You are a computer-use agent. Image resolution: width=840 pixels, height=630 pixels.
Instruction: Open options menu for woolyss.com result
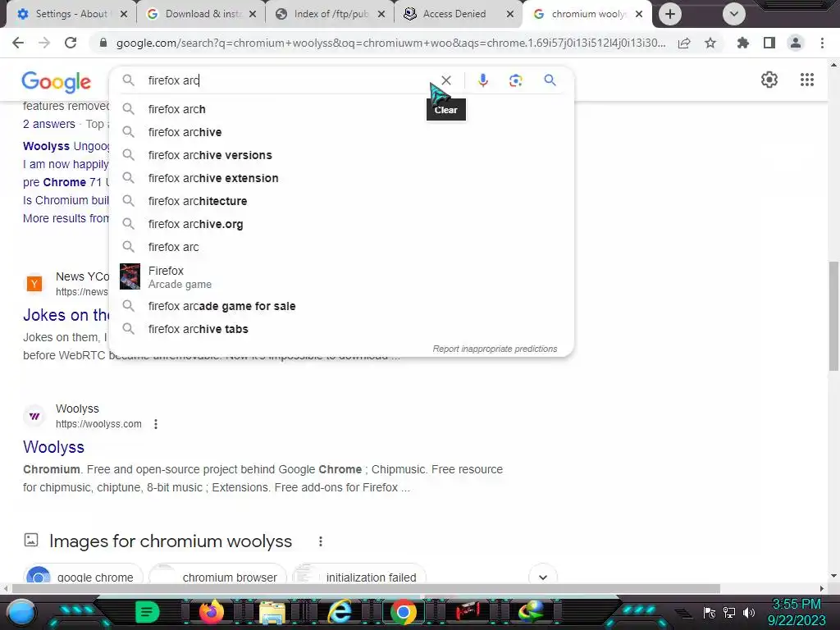[155, 424]
